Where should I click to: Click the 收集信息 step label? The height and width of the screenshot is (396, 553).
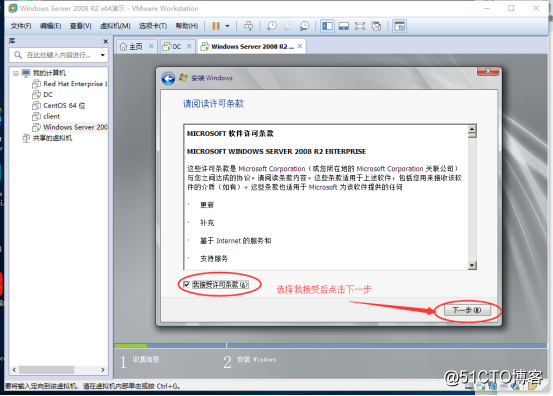pos(146,359)
